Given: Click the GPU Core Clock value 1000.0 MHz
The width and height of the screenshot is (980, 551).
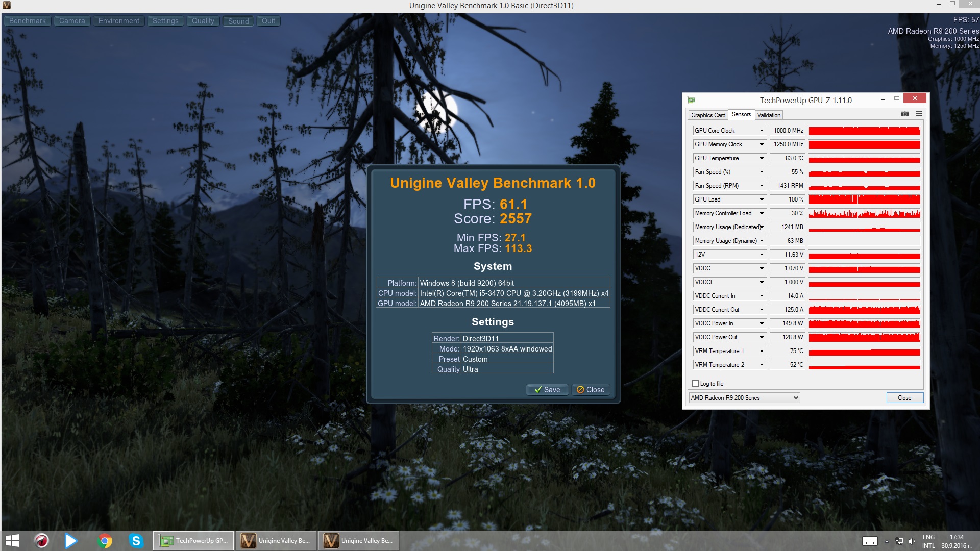Looking at the screenshot, I should pyautogui.click(x=788, y=131).
